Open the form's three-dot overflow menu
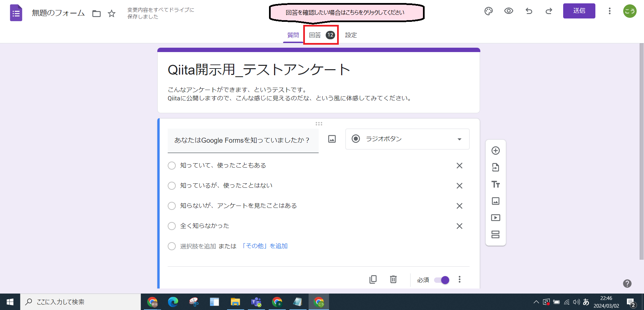The width and height of the screenshot is (644, 310). (609, 11)
